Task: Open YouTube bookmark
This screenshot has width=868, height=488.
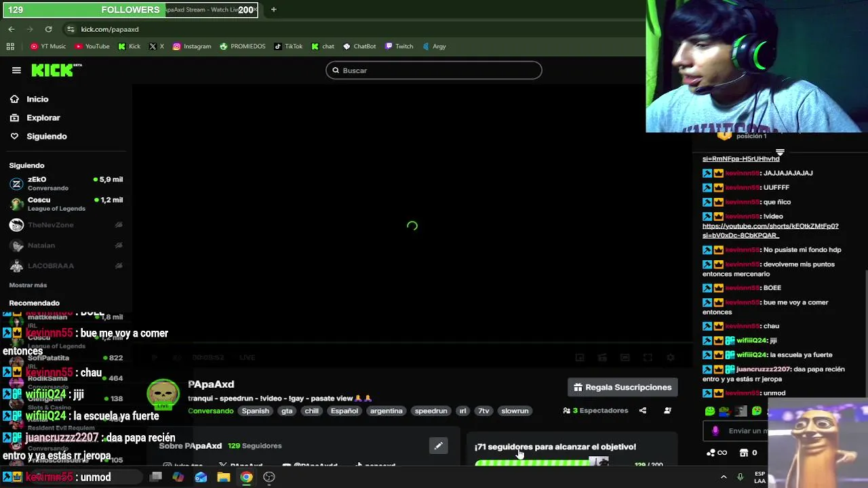Action: (x=92, y=46)
